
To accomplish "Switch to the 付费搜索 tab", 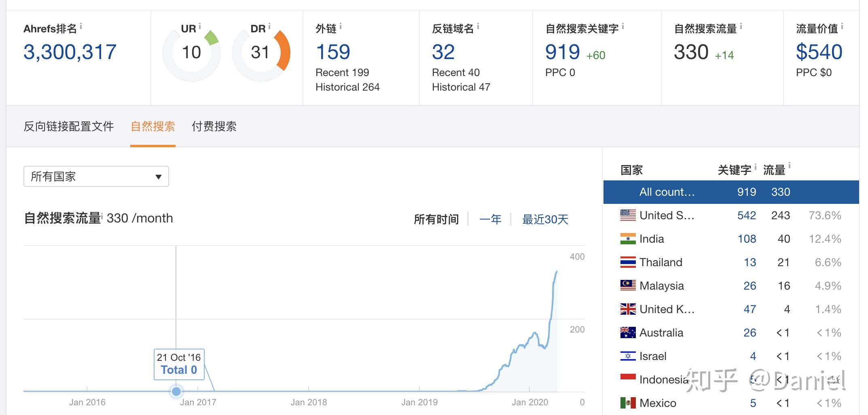I will (214, 127).
